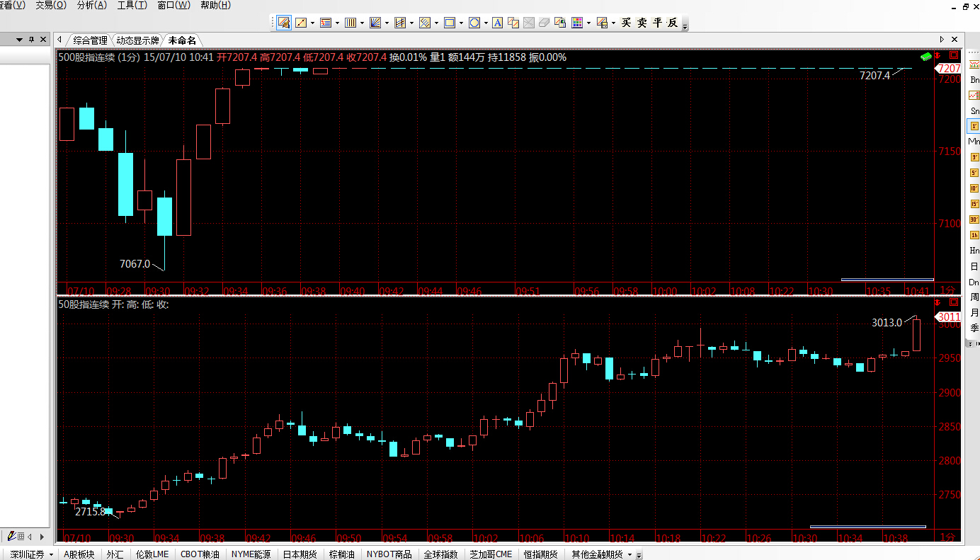Choose the 日 daily period button
Screen dimensions: 980x560
coord(974,266)
